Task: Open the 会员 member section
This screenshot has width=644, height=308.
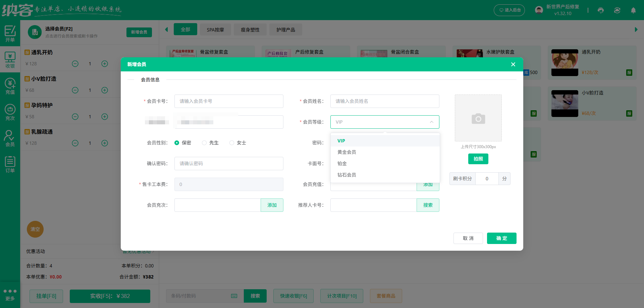Action: pos(10,138)
